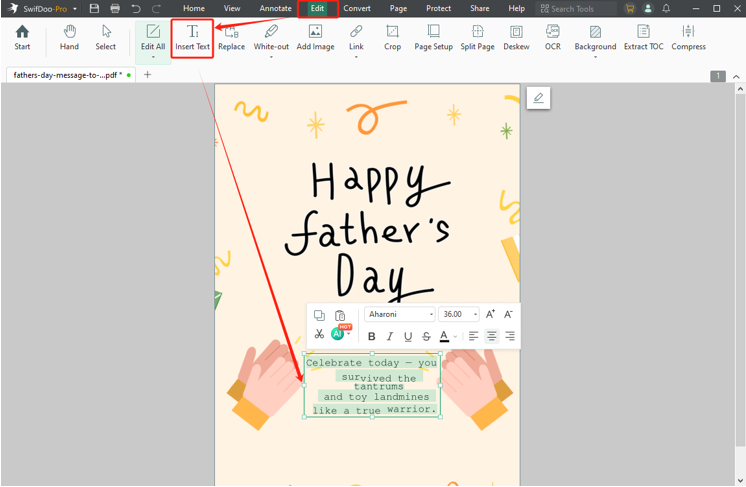Toggle italic formatting

click(x=390, y=336)
